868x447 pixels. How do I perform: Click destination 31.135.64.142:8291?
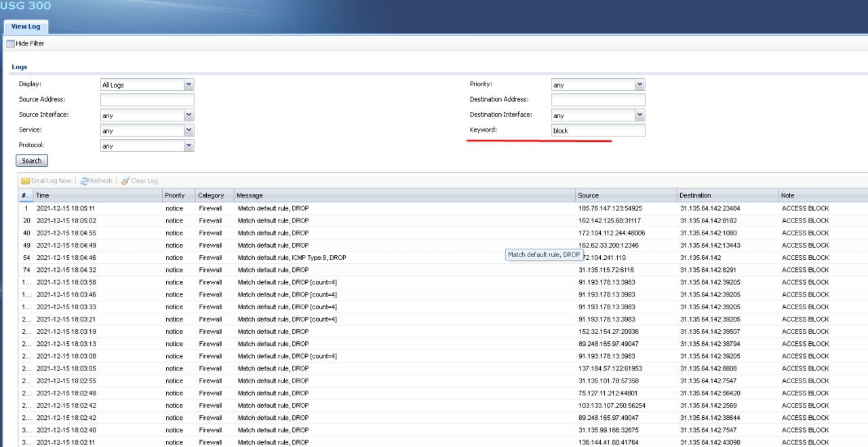coord(708,270)
